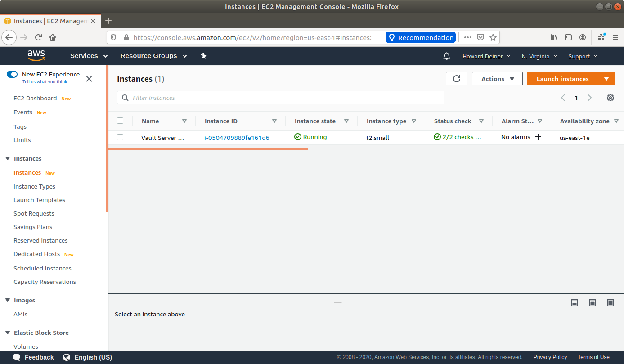
Task: Open the Services menu
Action: [x=89, y=56]
